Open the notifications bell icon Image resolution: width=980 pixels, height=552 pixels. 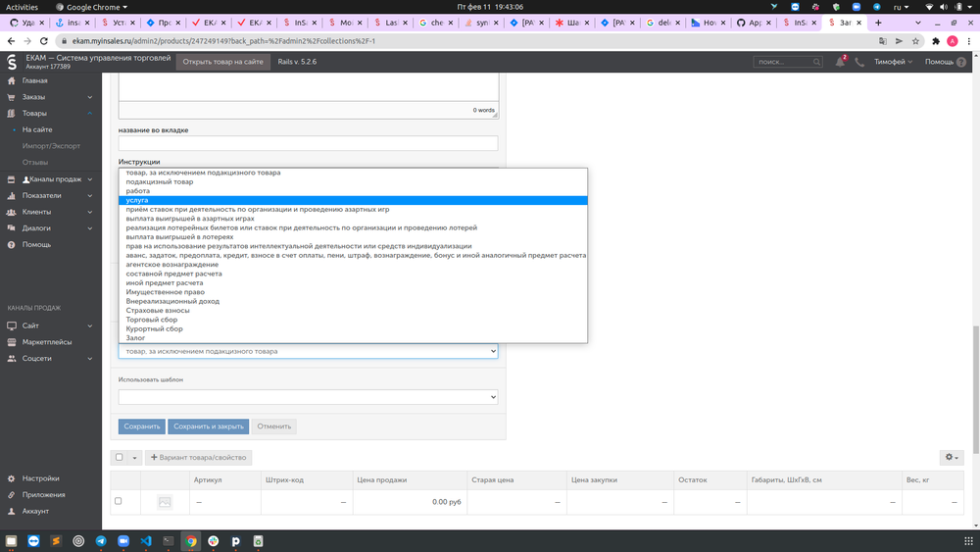point(840,62)
